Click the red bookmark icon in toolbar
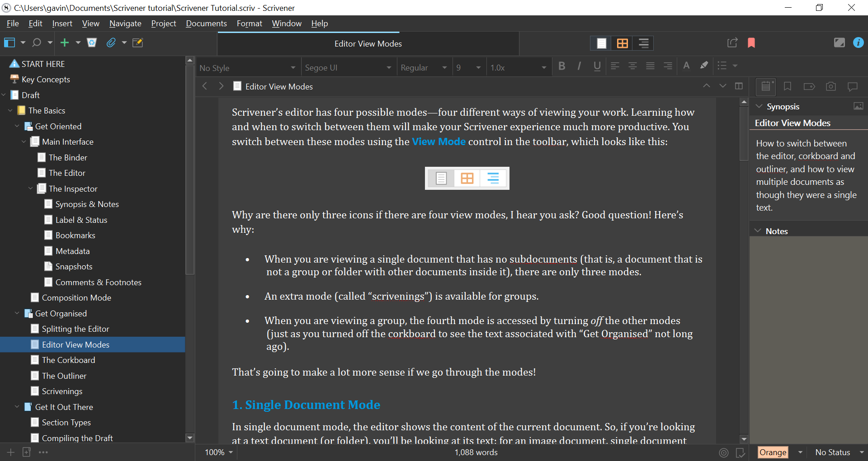The width and height of the screenshot is (868, 461). pyautogui.click(x=751, y=42)
